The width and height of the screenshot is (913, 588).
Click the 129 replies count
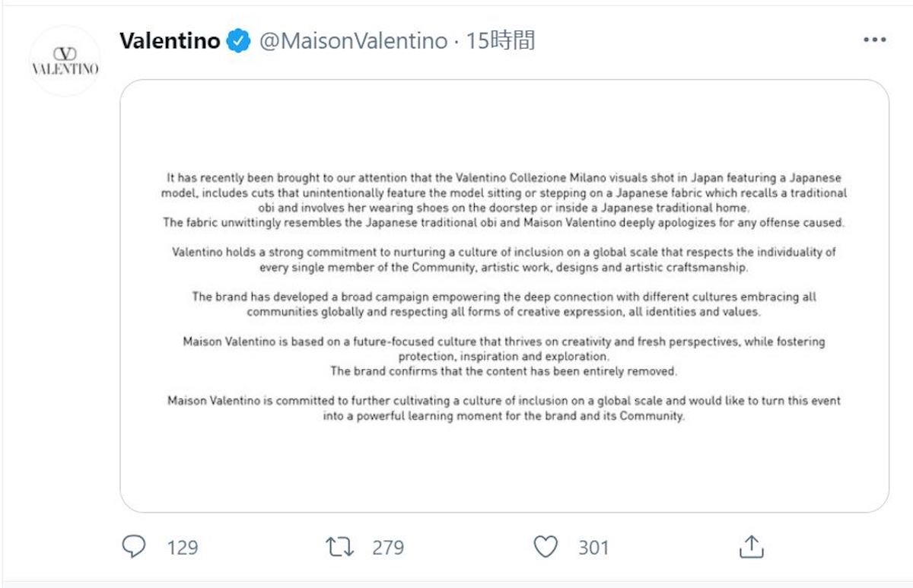pyautogui.click(x=182, y=547)
